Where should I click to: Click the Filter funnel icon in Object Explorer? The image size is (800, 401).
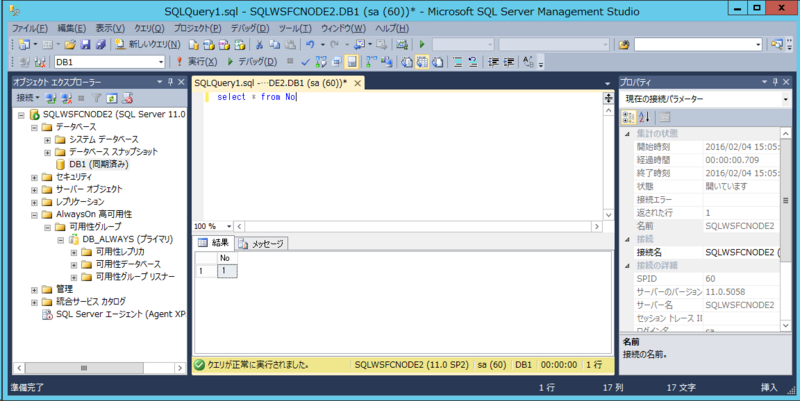coord(96,98)
